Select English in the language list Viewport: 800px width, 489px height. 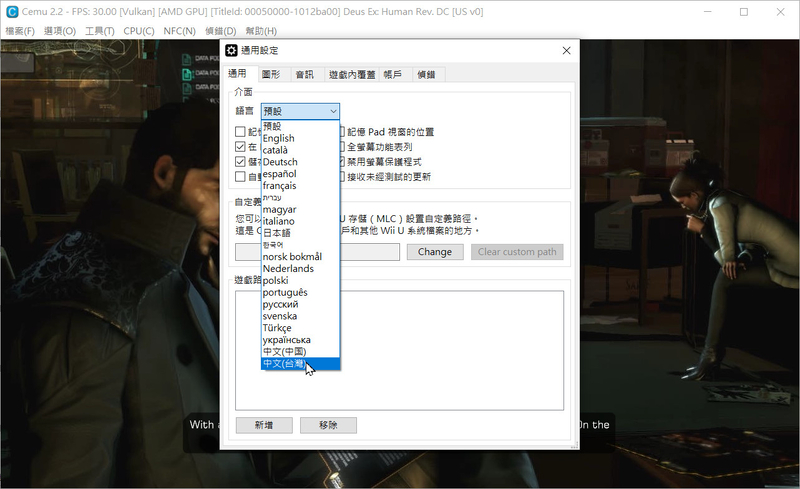pos(300,138)
